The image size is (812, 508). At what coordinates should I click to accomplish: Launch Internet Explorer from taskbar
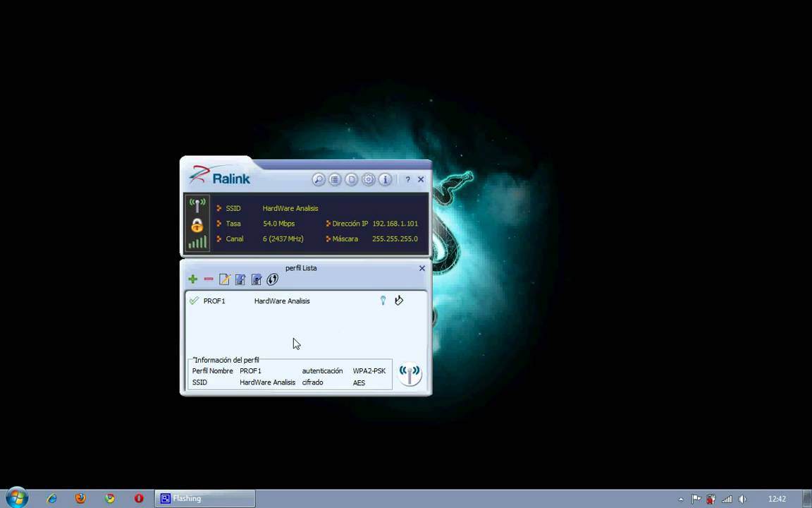[x=51, y=498]
